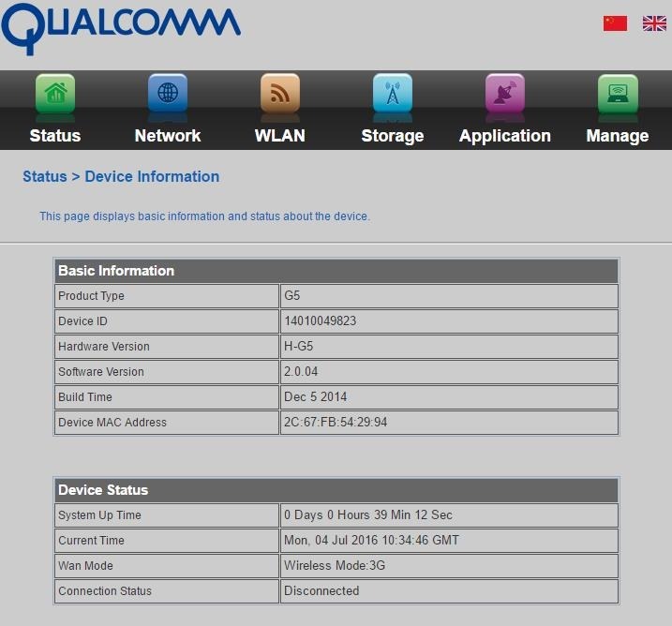Open the WLAN menu label
Image resolution: width=672 pixels, height=626 pixels.
pyautogui.click(x=280, y=136)
